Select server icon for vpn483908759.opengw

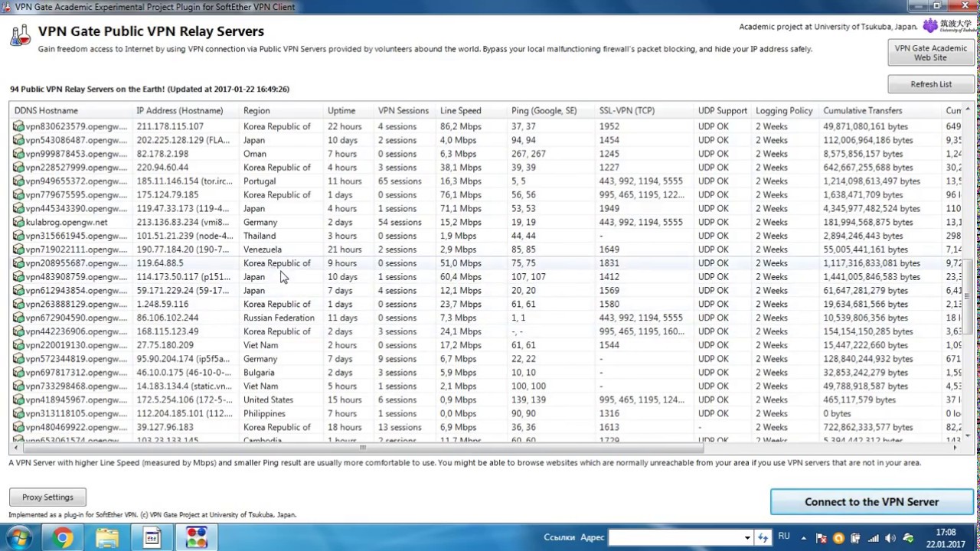(x=18, y=277)
